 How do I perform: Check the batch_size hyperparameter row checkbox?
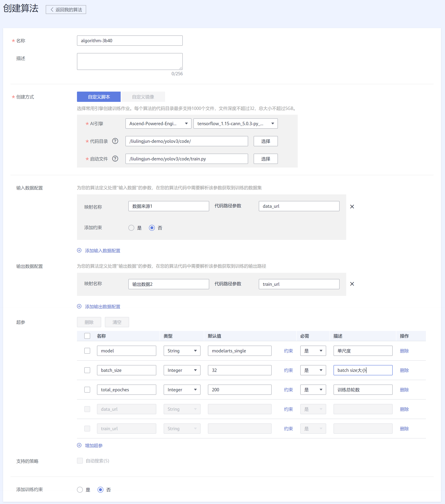pos(87,370)
